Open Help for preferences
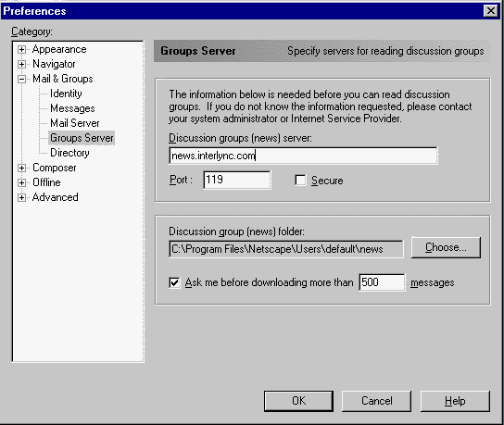 click(x=455, y=401)
